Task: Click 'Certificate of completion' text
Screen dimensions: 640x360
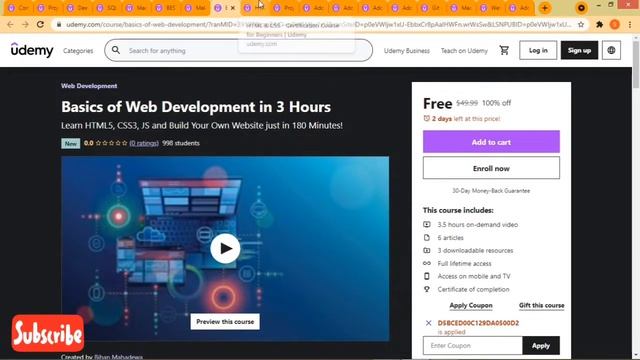Action: [x=473, y=289]
